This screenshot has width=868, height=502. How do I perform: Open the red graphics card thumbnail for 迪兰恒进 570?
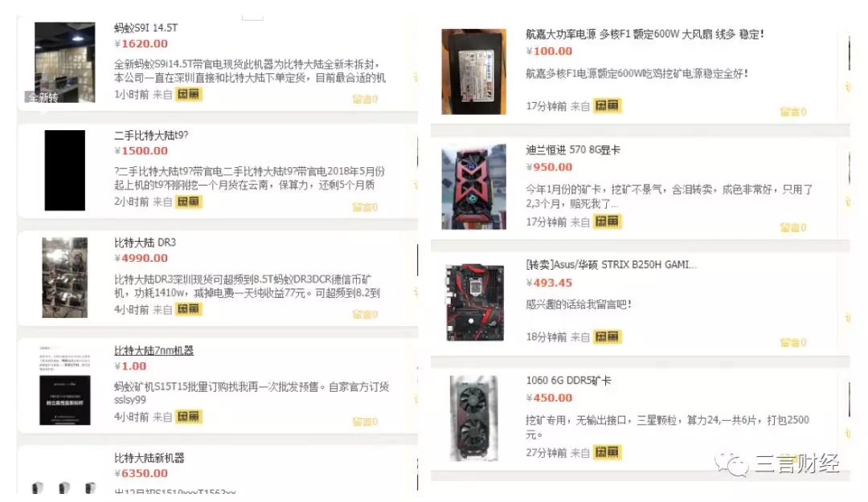[x=473, y=187]
